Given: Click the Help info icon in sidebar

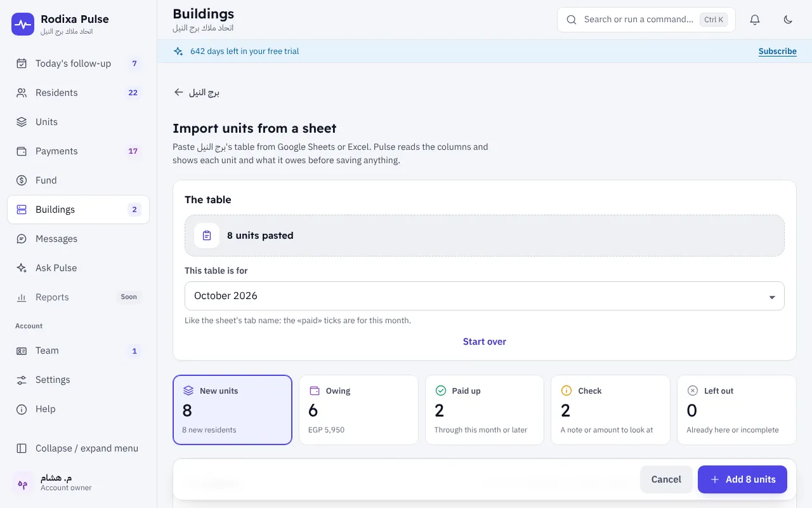Looking at the screenshot, I should point(22,409).
